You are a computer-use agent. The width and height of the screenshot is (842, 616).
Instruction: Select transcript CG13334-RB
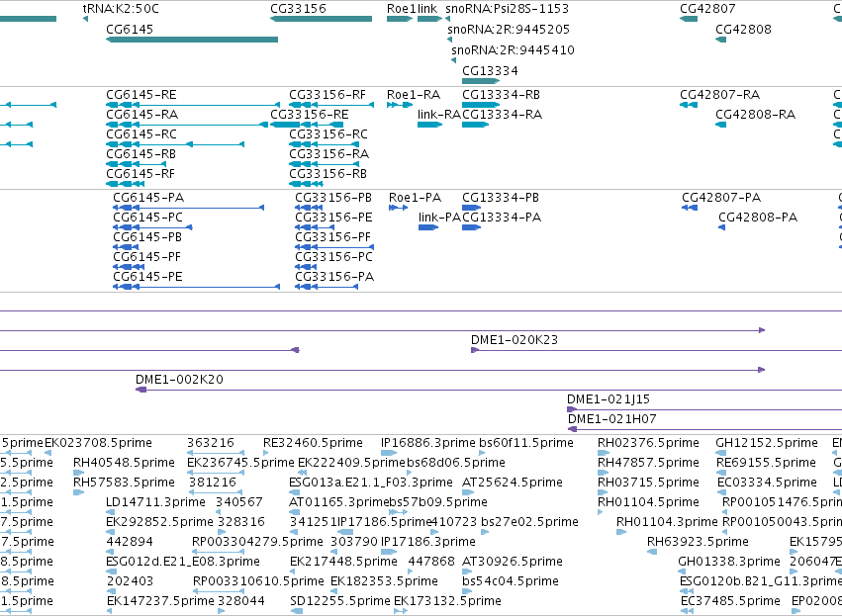501,95
